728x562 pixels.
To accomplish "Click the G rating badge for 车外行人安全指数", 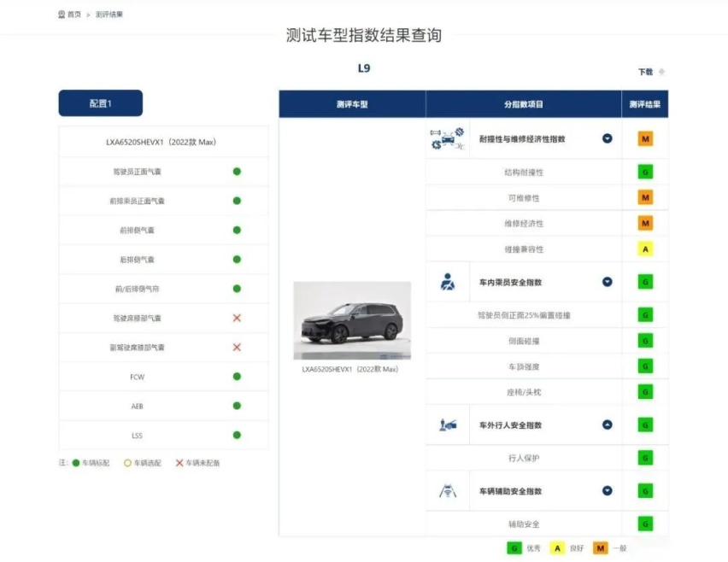I will click(x=645, y=424).
